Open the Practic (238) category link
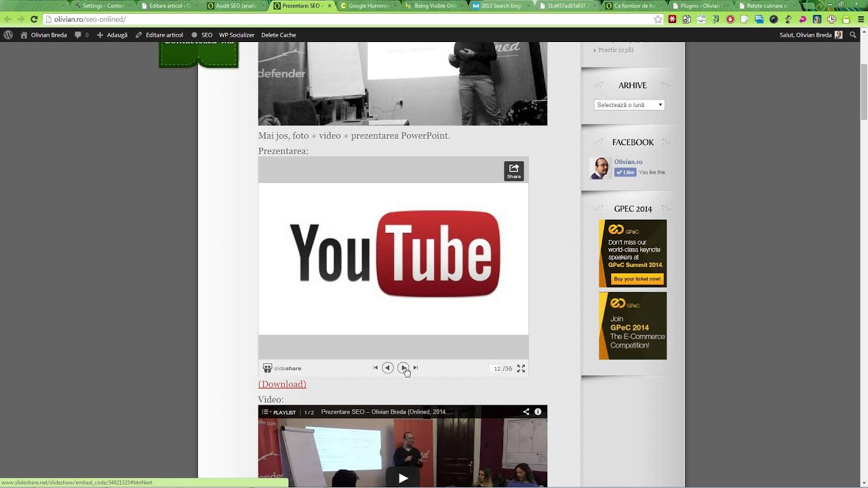The height and width of the screenshot is (488, 868). point(616,49)
